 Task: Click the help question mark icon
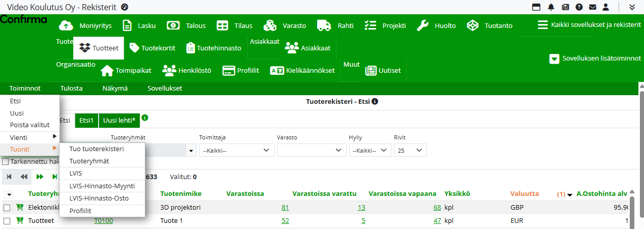pos(578,7)
